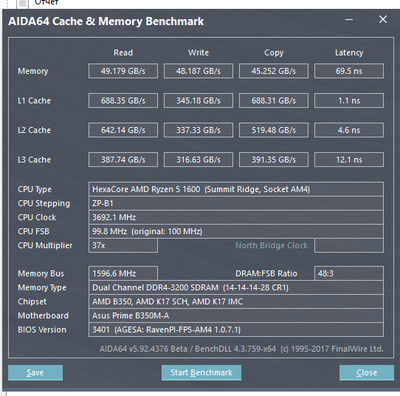This screenshot has height=396, width=400.
Task: Select L1 Cache Latency 1.1 ns
Action: (349, 101)
